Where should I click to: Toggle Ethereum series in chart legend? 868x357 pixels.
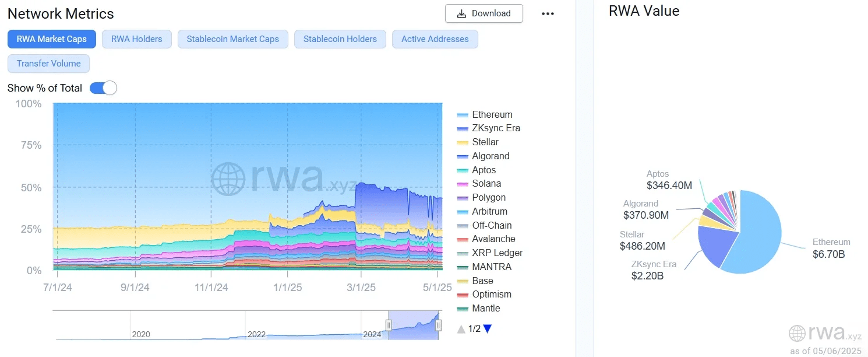point(485,114)
